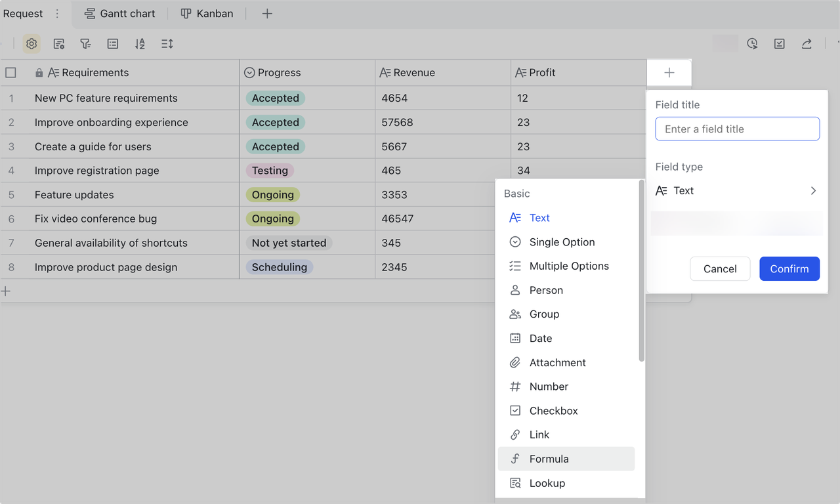Click the tasks checklist icon top right
Image resolution: width=840 pixels, height=504 pixels.
(779, 43)
